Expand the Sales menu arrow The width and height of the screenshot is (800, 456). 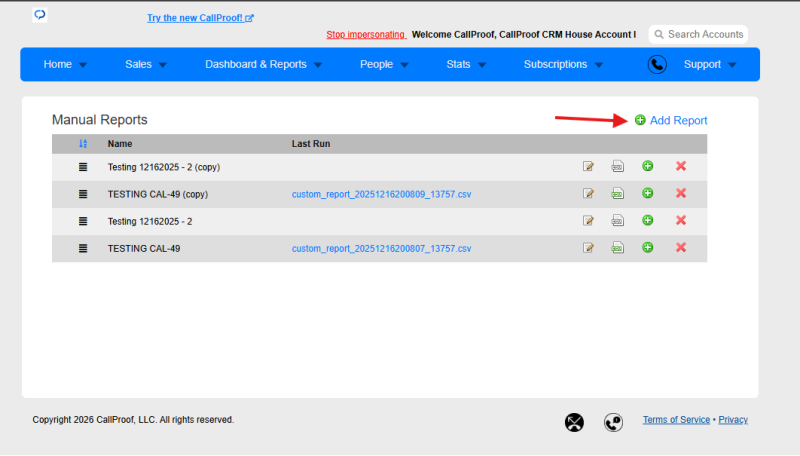163,65
